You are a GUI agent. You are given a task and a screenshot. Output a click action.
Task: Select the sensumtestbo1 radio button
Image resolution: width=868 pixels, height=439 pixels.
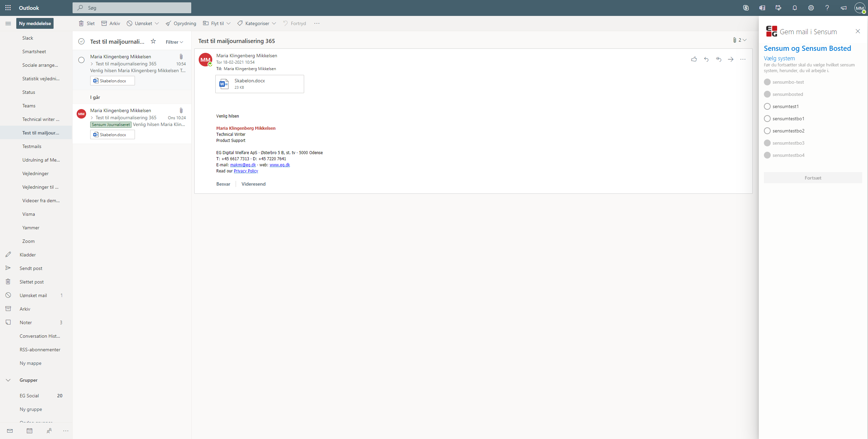click(767, 119)
